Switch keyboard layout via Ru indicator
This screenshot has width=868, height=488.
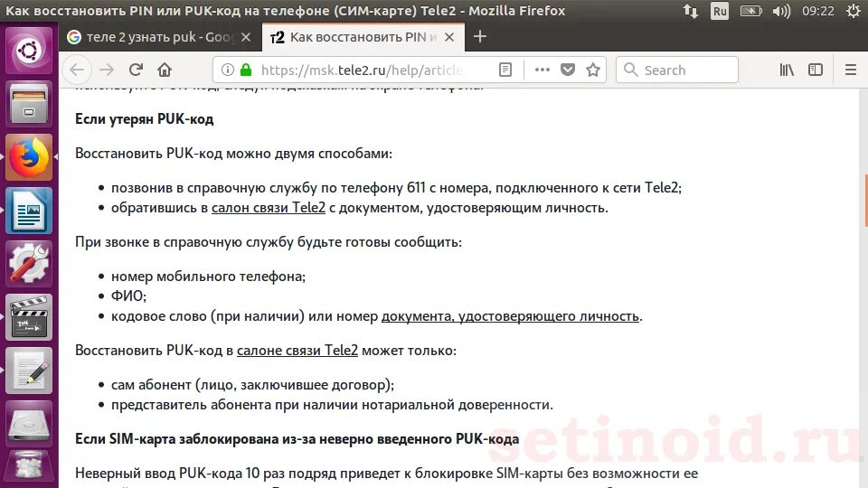pyautogui.click(x=720, y=11)
